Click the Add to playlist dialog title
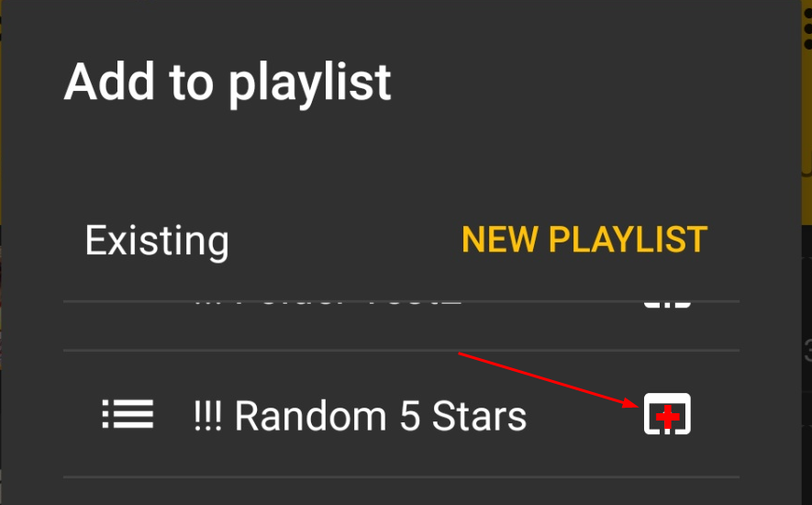 [x=228, y=83]
